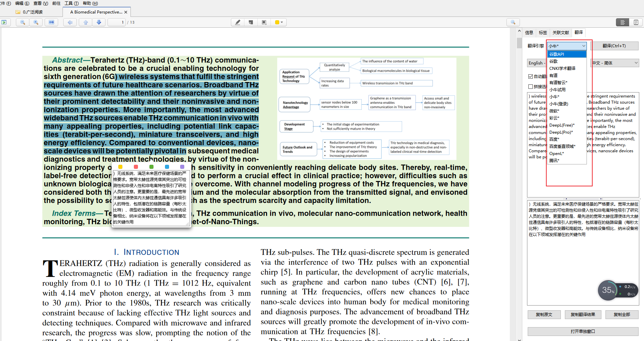Viewport: 644px width, 341px height.
Task: Choose 百度垂直领域* engine
Action: tap(567, 146)
